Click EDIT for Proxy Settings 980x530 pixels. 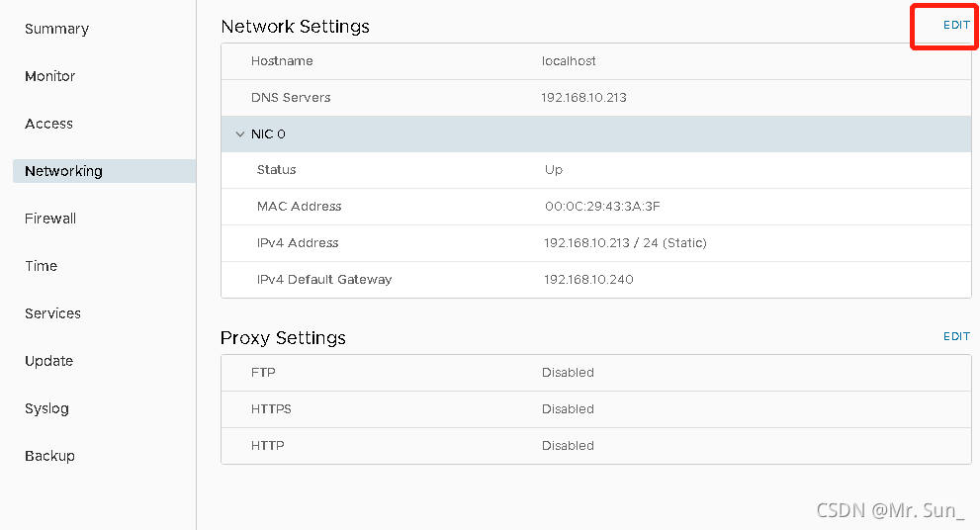(x=956, y=336)
